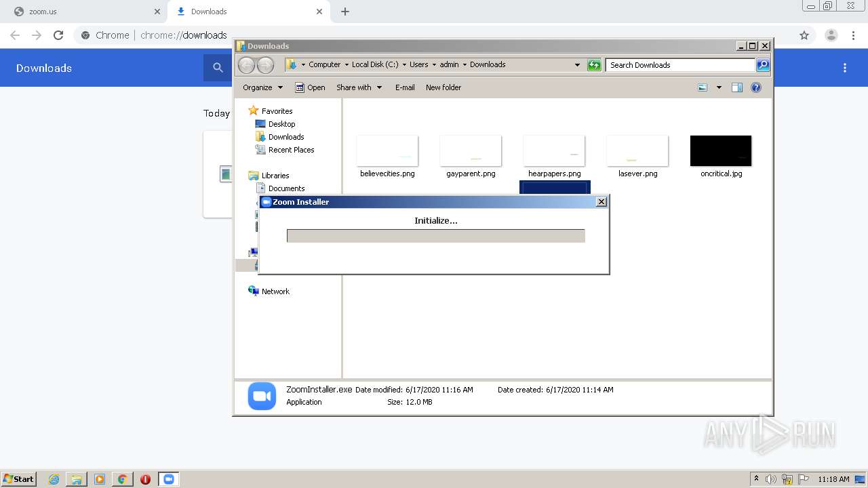Open Windows Explorer taskbar icon

pyautogui.click(x=77, y=479)
